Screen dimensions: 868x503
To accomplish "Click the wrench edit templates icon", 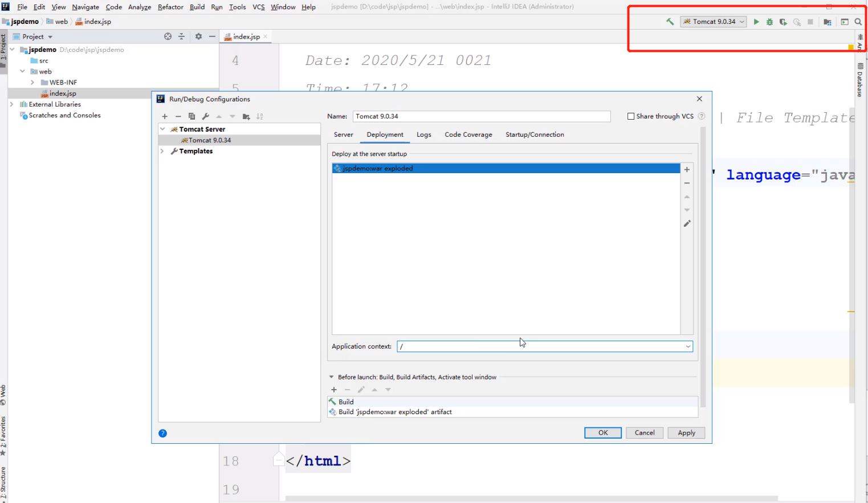I will (x=205, y=116).
